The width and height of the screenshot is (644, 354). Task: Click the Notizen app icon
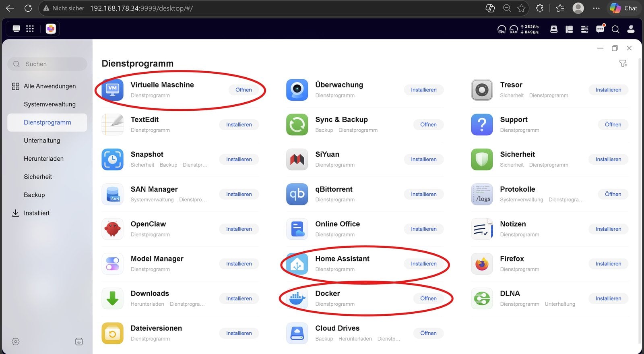pyautogui.click(x=482, y=229)
